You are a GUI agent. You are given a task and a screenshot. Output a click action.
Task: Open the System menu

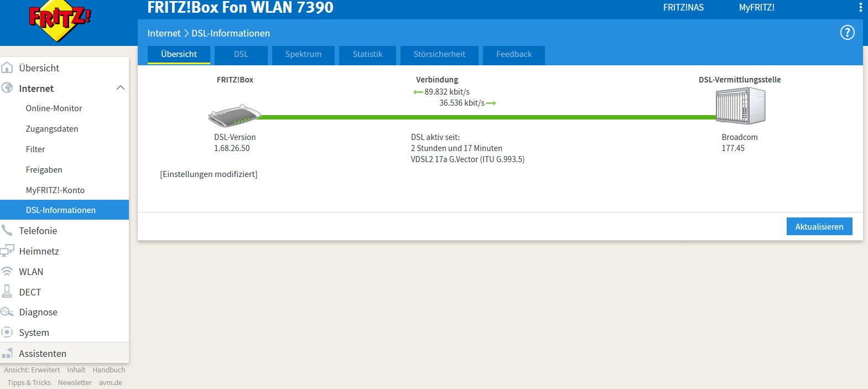pos(64,333)
